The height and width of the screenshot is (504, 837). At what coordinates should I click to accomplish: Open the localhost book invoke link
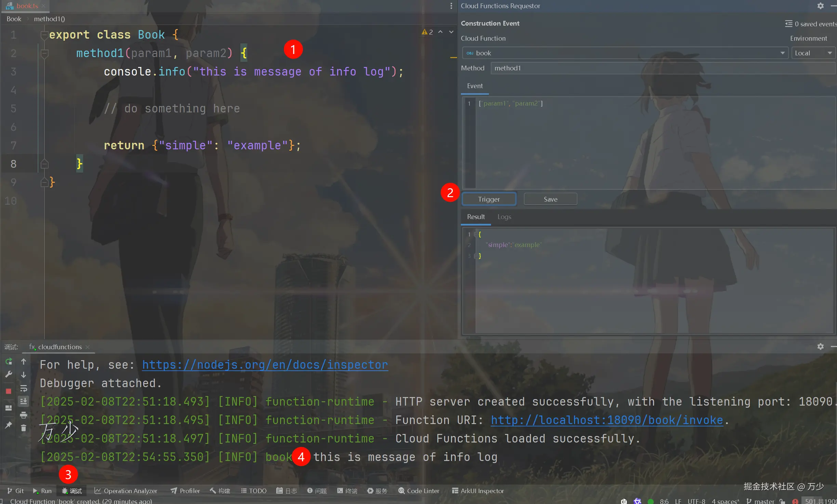pyautogui.click(x=607, y=420)
